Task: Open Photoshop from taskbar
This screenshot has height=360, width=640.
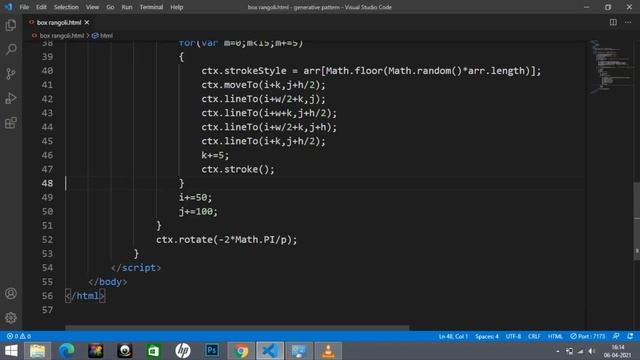Action: 212,351
